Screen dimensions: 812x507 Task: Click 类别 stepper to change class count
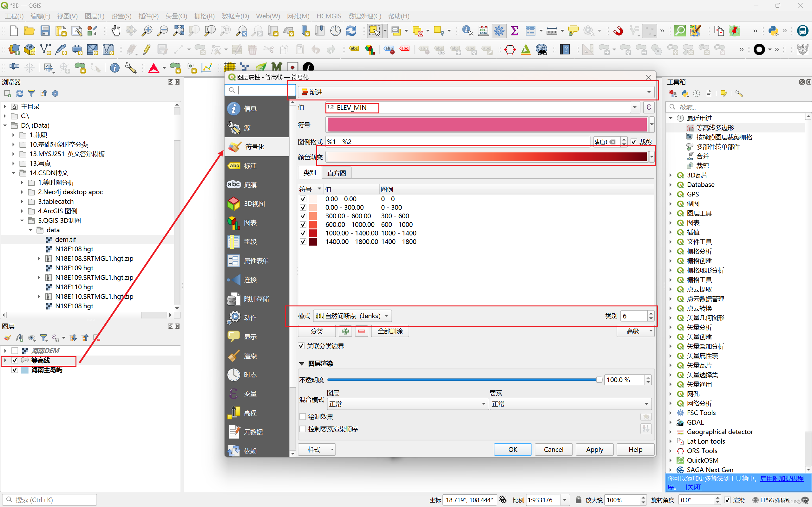pos(650,315)
